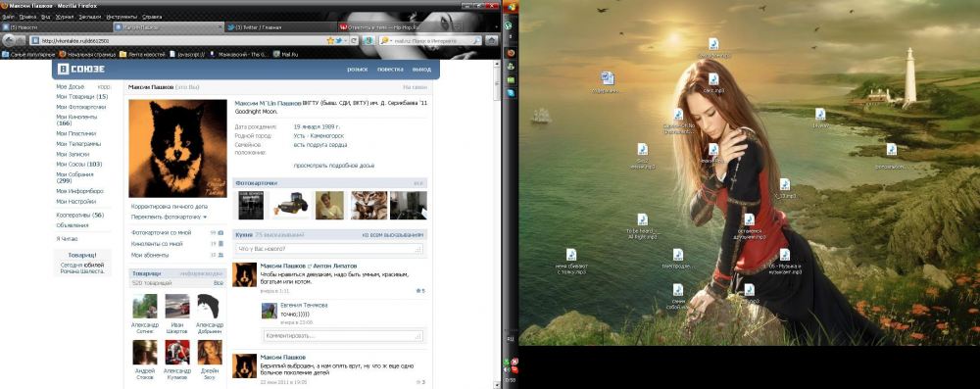The image size is (980, 389).
Task: Open the Word document icon on the desktop
Action: coord(607,78)
